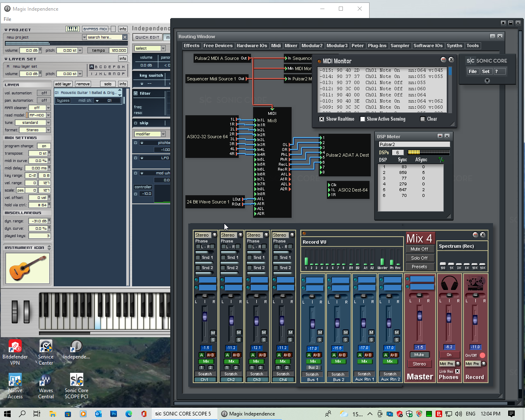The image size is (525, 420).
Task: Click Solo Off in Mix 4
Action: (419, 258)
